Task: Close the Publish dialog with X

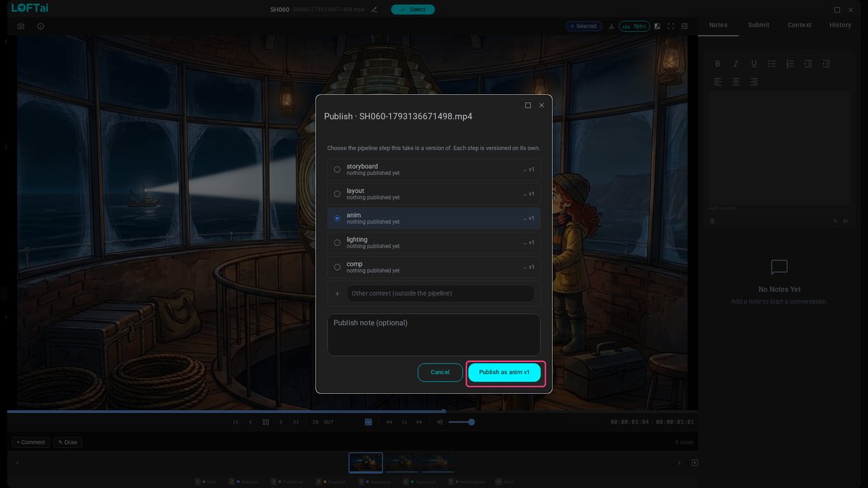Action: [x=541, y=105]
